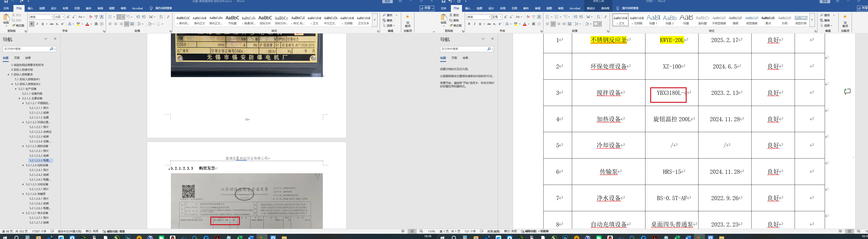The height and width of the screenshot is (239, 868).
Task: Click Increase Font Size icon in left window
Action: [68, 17]
